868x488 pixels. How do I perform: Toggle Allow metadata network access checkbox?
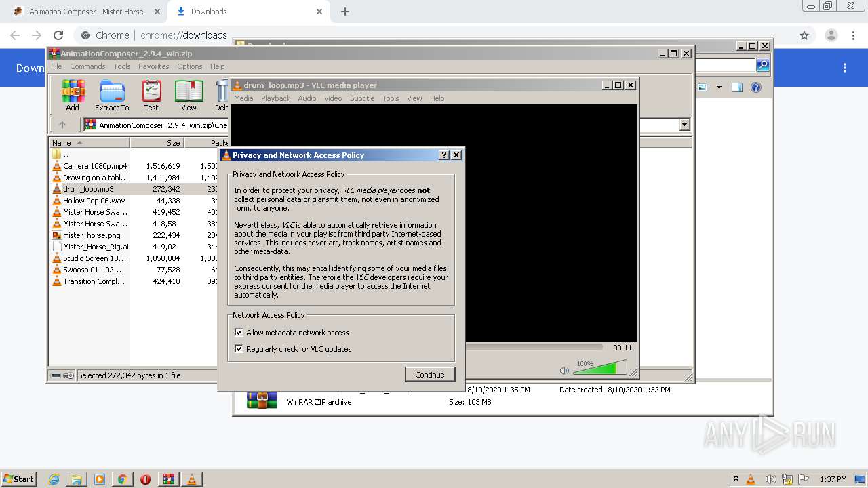click(239, 333)
